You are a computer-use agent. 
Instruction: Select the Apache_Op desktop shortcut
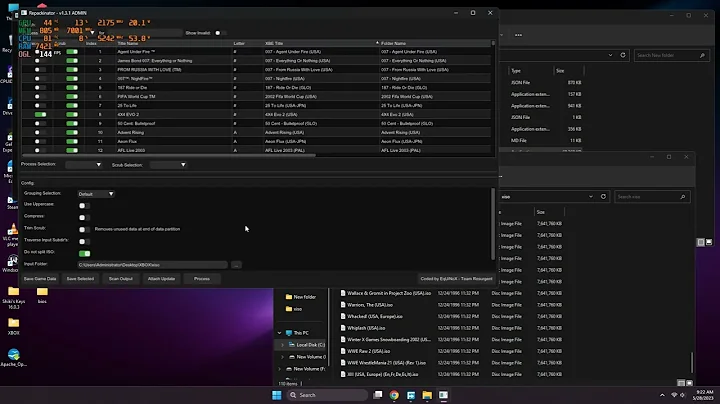pos(13,358)
